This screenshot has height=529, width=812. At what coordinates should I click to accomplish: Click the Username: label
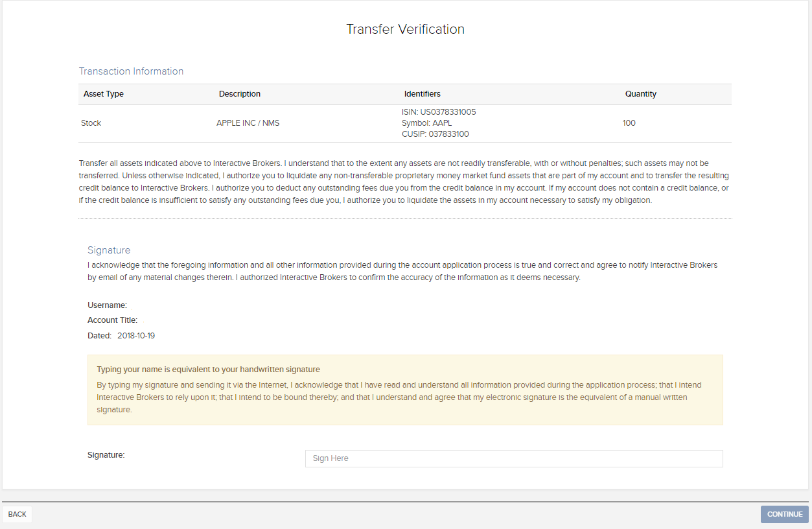pyautogui.click(x=108, y=305)
